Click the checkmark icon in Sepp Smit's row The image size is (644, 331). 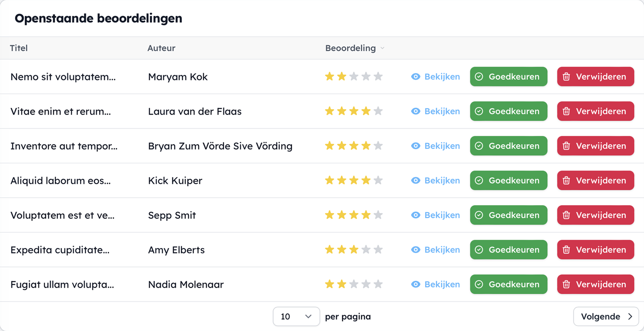pyautogui.click(x=479, y=215)
